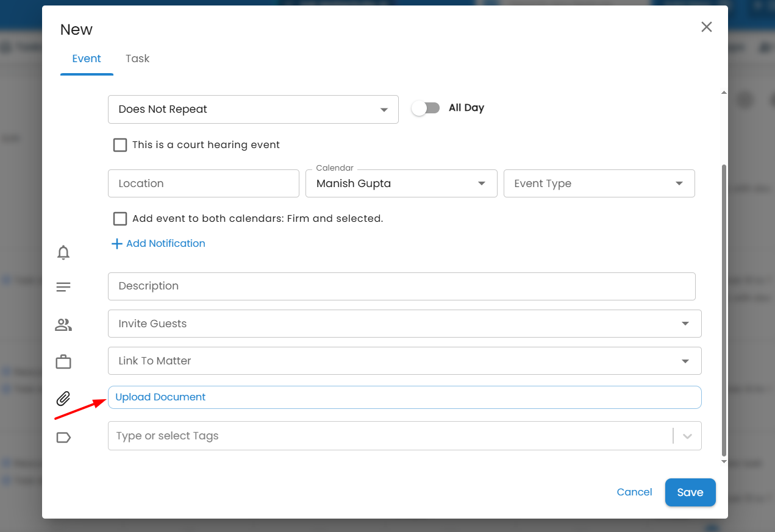Check 'Add event to both calendars' box
Viewport: 775px width, 532px height.
(120, 219)
